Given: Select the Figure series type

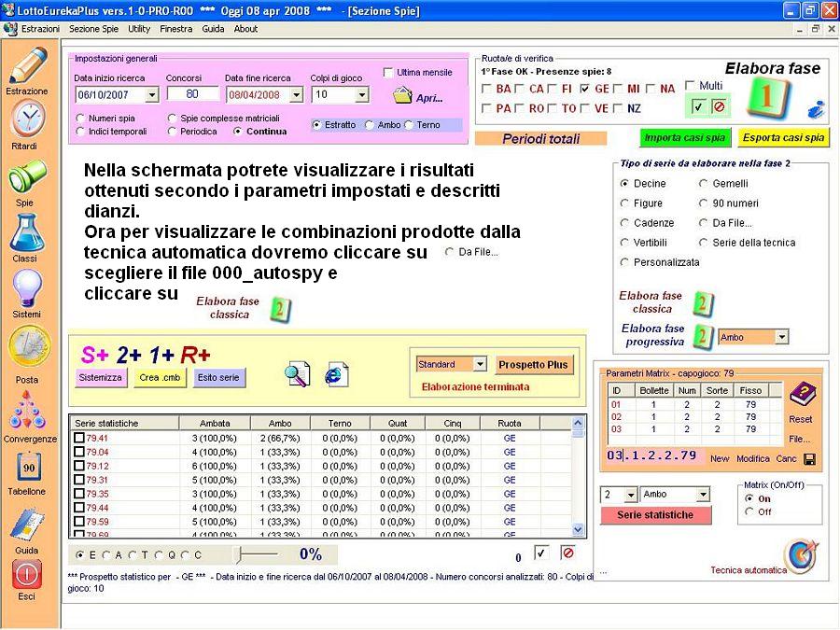Looking at the screenshot, I should click(624, 203).
